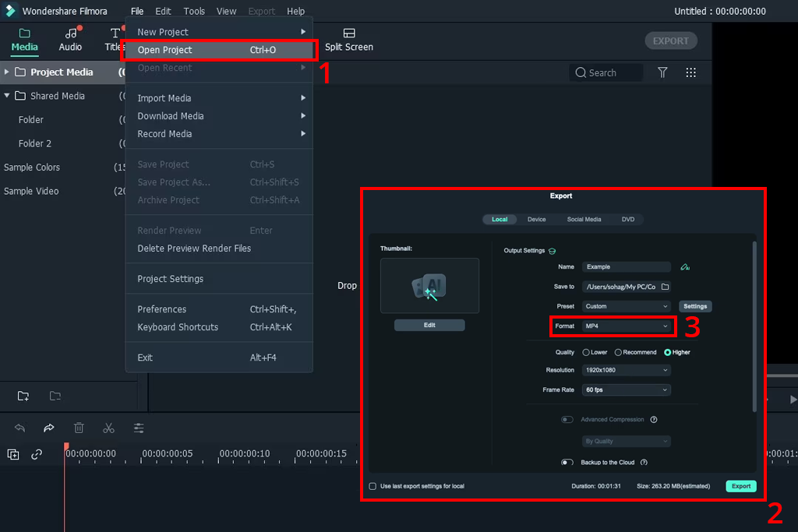This screenshot has width=798, height=532.
Task: Select Folder 2 in media tree
Action: click(x=34, y=143)
